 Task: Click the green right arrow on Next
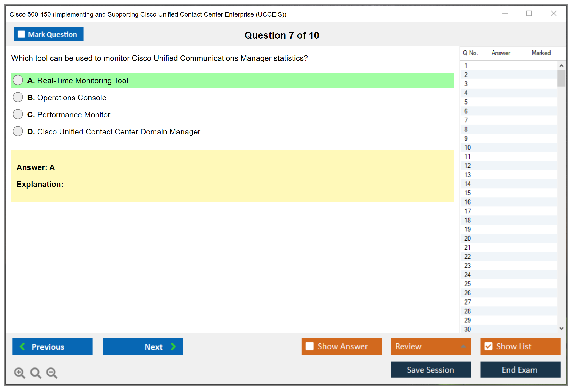173,346
